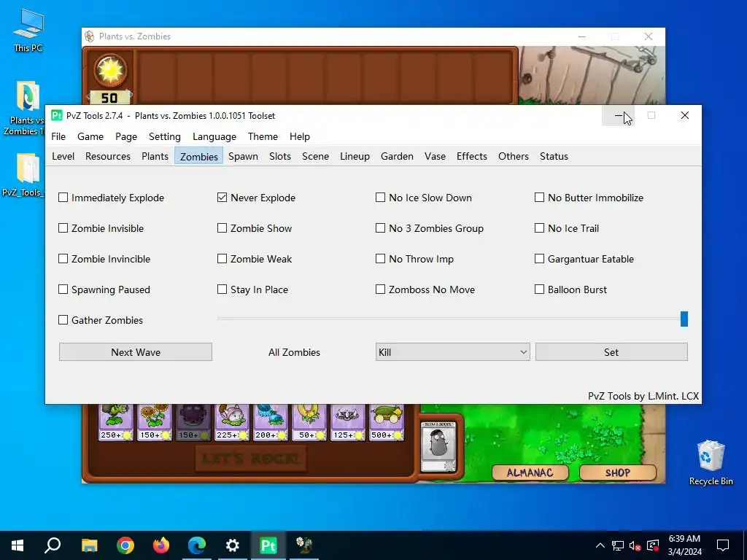747x560 pixels.
Task: Open the Page menu
Action: click(x=126, y=136)
